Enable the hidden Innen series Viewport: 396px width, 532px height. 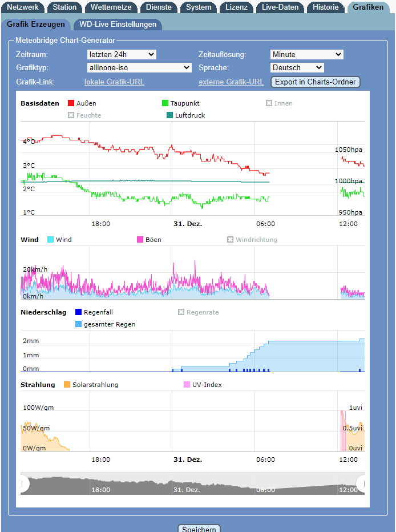pyautogui.click(x=269, y=103)
